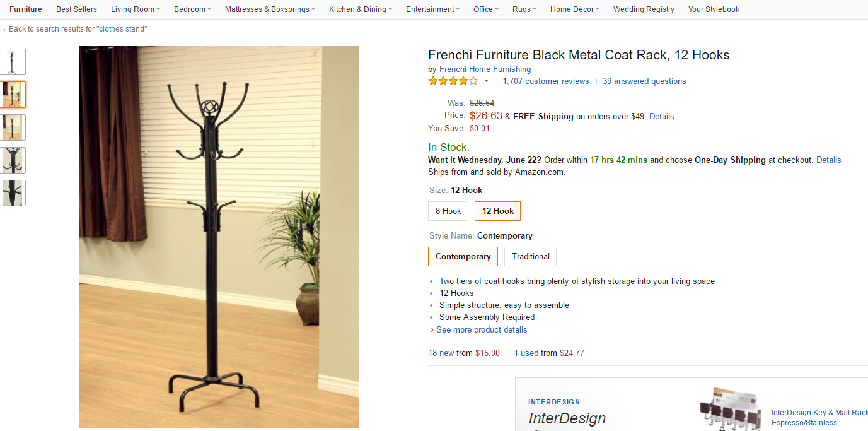
Task: Select the first coat rack thumbnail image
Action: (12, 62)
